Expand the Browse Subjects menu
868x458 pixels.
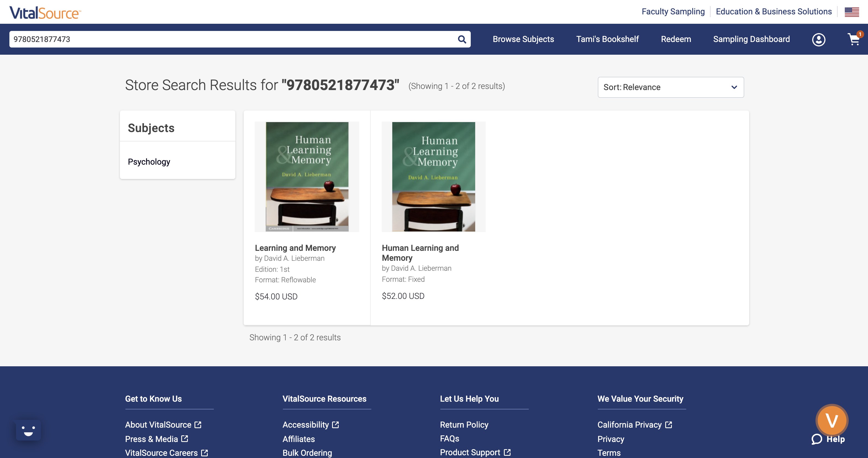[x=523, y=39]
